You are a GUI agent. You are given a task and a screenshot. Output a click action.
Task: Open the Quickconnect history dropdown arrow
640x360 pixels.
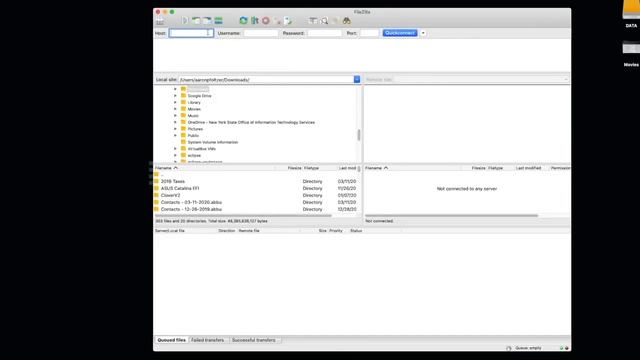423,33
